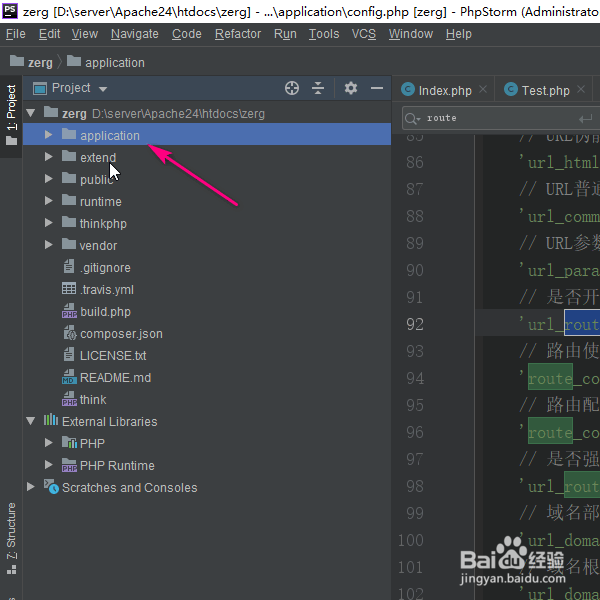600x600 pixels.
Task: Click the route search input field
Action: pos(501,118)
